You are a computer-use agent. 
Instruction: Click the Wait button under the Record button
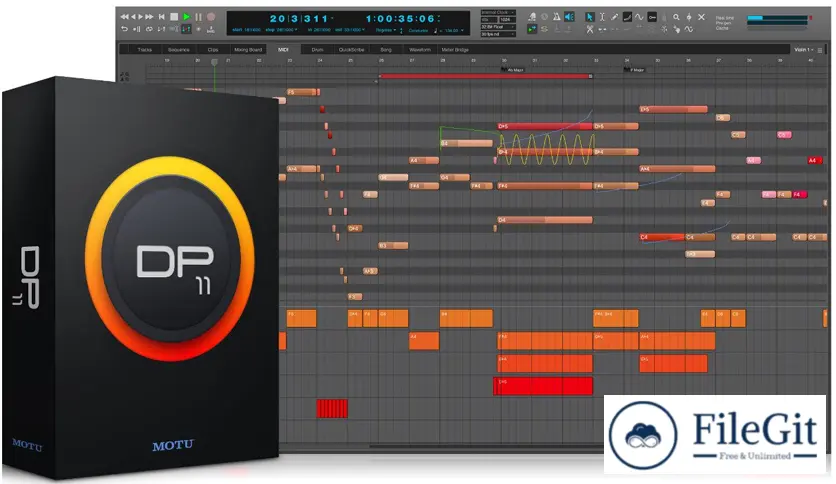[211, 30]
